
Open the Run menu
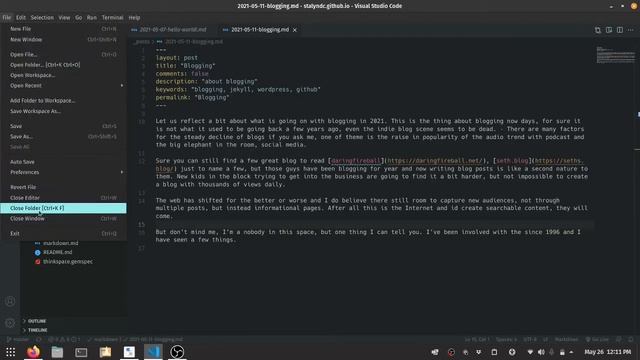pos(92,18)
